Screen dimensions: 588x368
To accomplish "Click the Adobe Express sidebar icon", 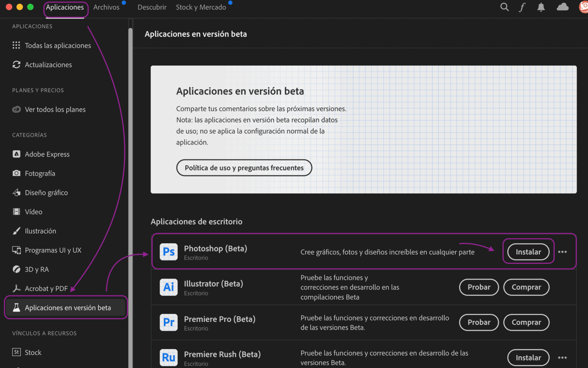I will pos(16,154).
